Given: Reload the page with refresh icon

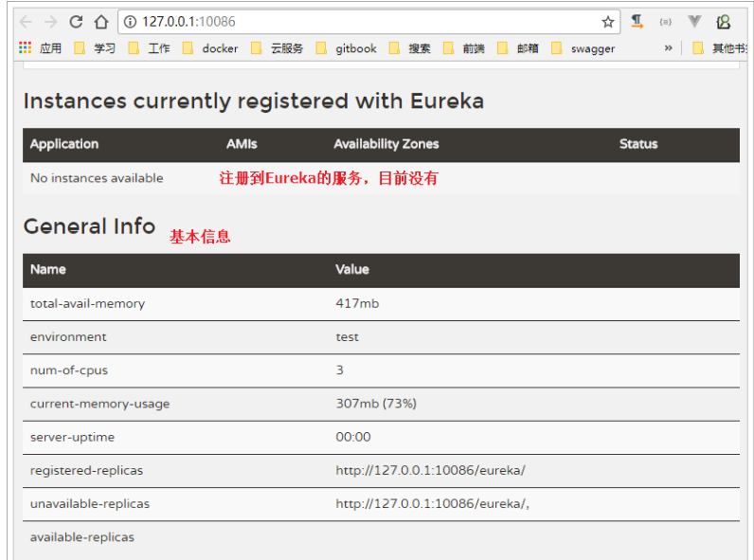Looking at the screenshot, I should click(x=76, y=22).
